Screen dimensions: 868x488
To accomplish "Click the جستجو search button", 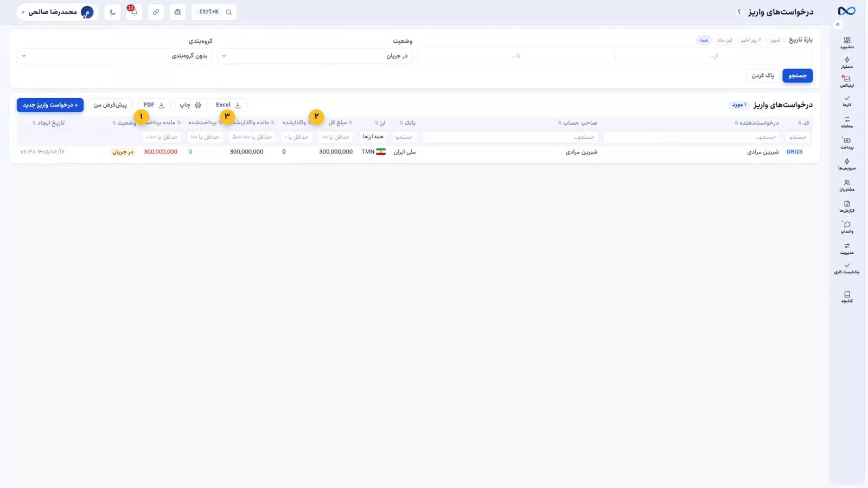I will point(797,76).
